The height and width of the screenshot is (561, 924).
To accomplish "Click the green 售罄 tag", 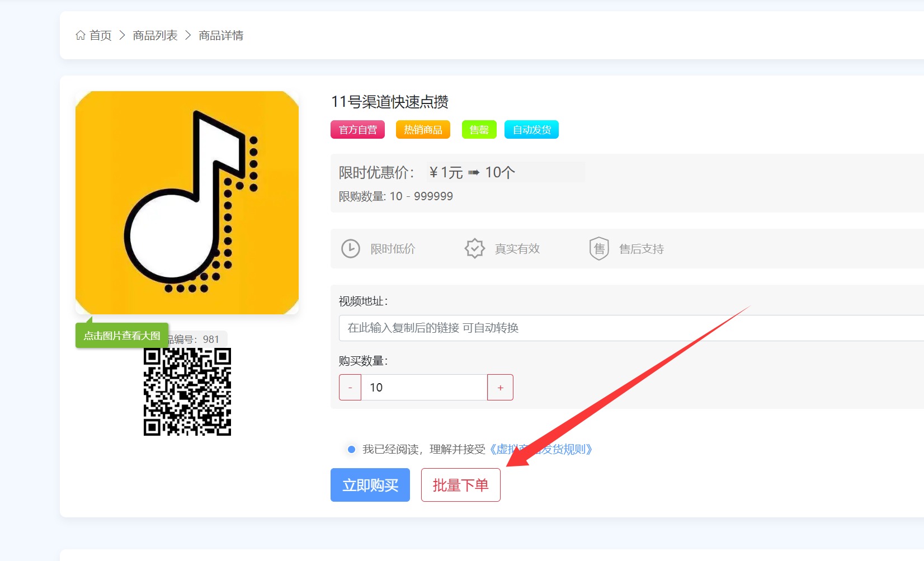I will tap(479, 130).
